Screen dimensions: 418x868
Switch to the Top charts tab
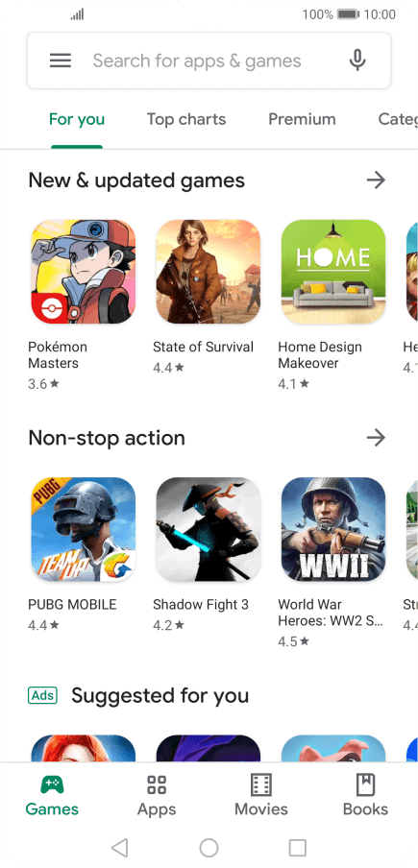click(186, 120)
